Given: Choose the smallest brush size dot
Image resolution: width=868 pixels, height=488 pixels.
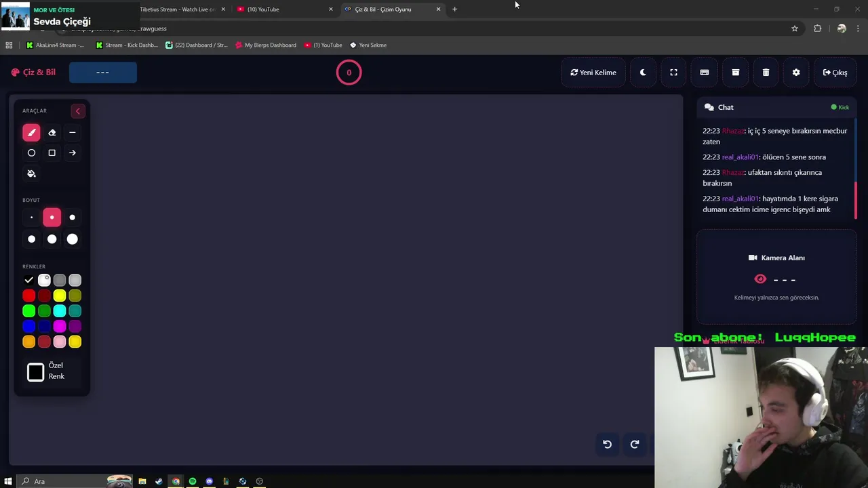Looking at the screenshot, I should coord(31,218).
